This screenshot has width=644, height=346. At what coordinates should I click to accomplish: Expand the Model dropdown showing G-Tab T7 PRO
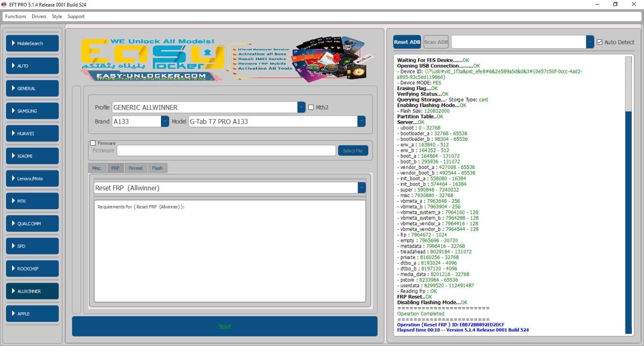click(361, 121)
